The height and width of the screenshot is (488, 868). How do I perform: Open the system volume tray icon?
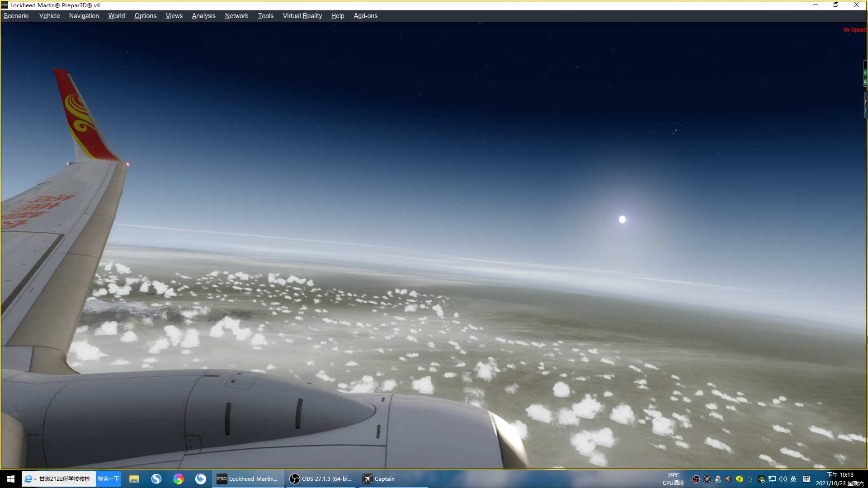coord(783,479)
